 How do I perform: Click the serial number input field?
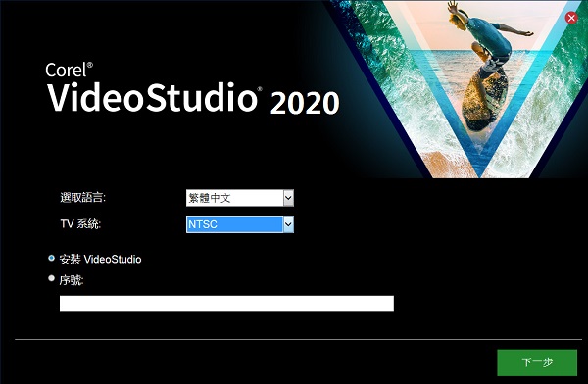point(226,303)
